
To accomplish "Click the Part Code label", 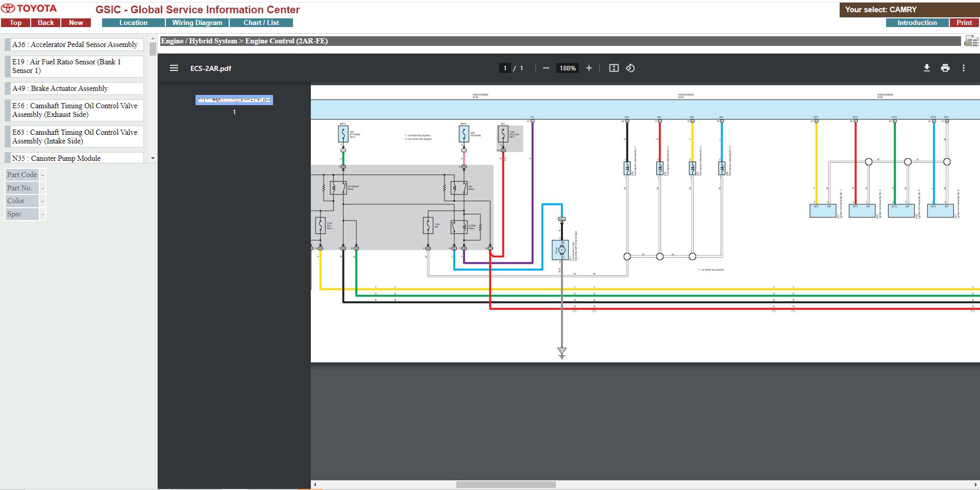I will [x=22, y=175].
